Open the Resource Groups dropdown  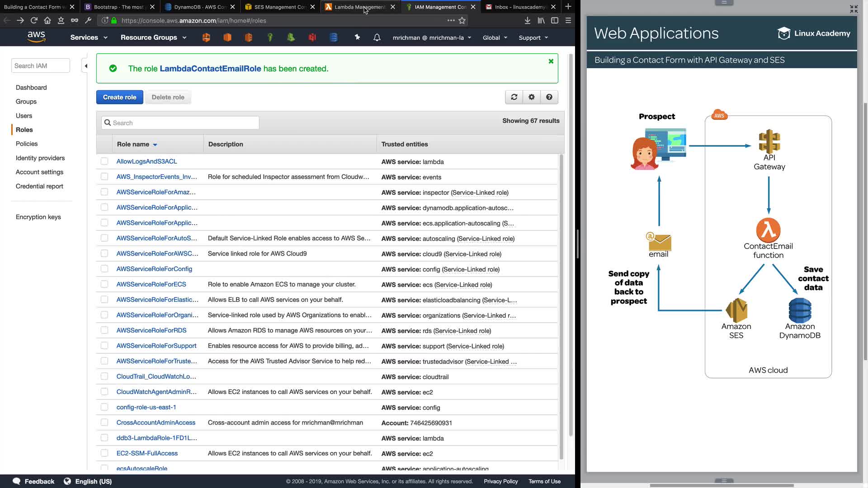pyautogui.click(x=153, y=38)
